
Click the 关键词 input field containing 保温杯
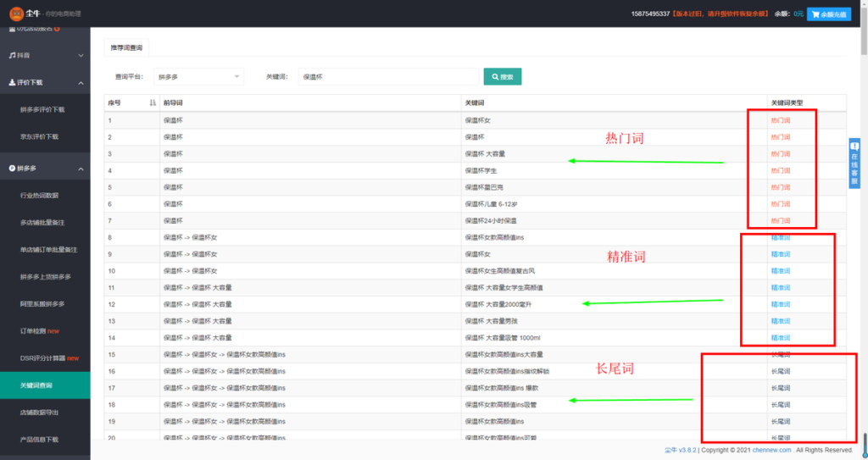pos(388,77)
